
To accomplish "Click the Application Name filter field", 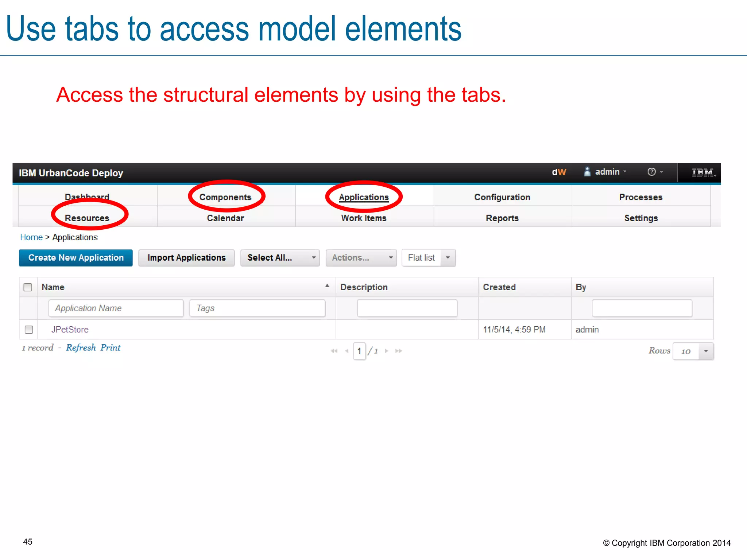I will point(116,308).
